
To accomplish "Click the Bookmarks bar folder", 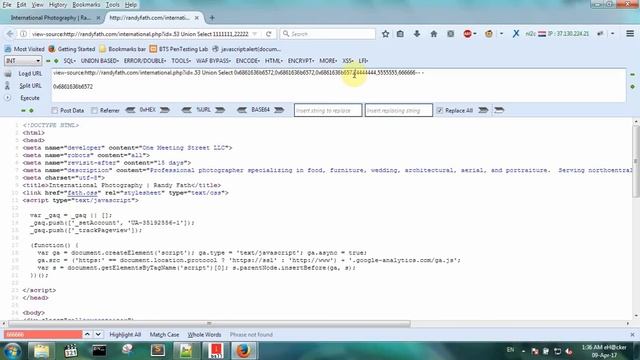I will [122, 49].
